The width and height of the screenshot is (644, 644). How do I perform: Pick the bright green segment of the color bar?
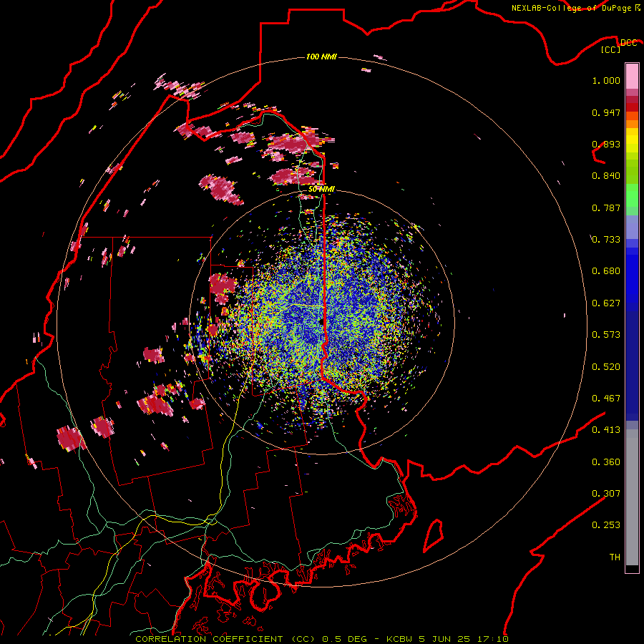(x=632, y=195)
